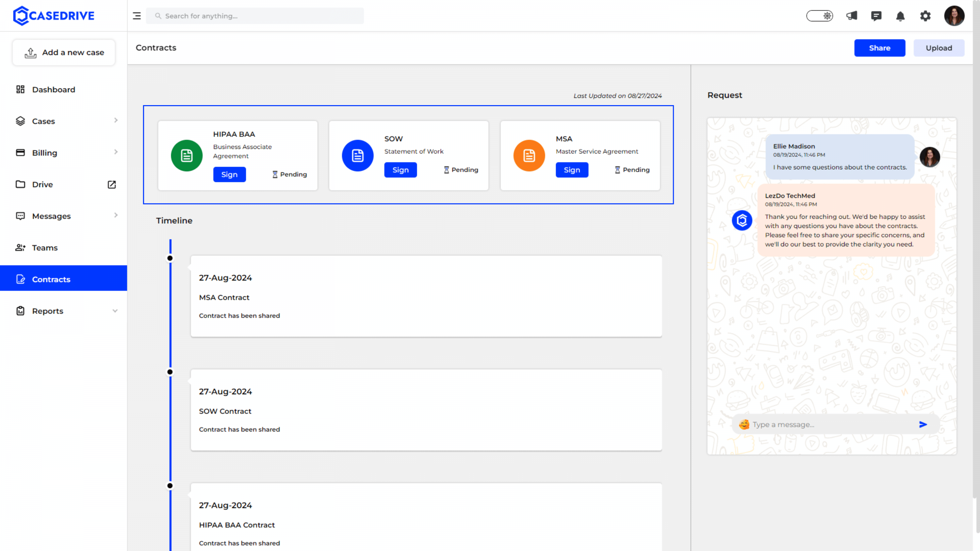Screen dimensions: 980x551
Task: Click Ellie Madison's avatar in chat
Action: pyautogui.click(x=929, y=157)
